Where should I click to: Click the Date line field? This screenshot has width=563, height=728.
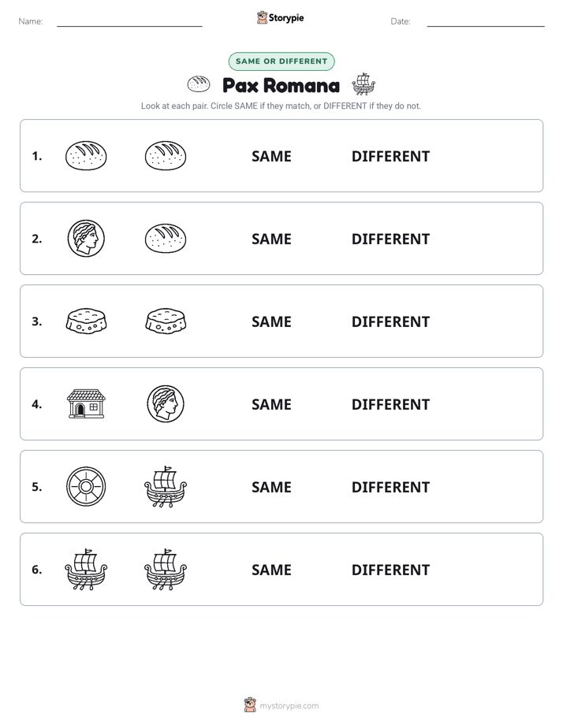click(x=486, y=22)
